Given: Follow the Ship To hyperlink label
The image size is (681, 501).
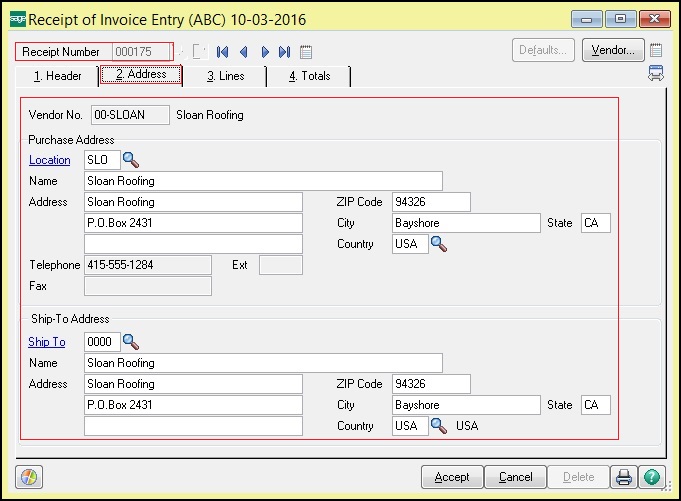Looking at the screenshot, I should 46,342.
